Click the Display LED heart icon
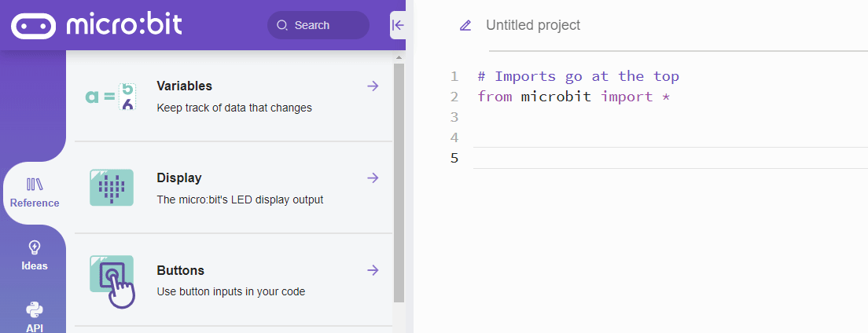This screenshot has height=333, width=868. coord(112,188)
